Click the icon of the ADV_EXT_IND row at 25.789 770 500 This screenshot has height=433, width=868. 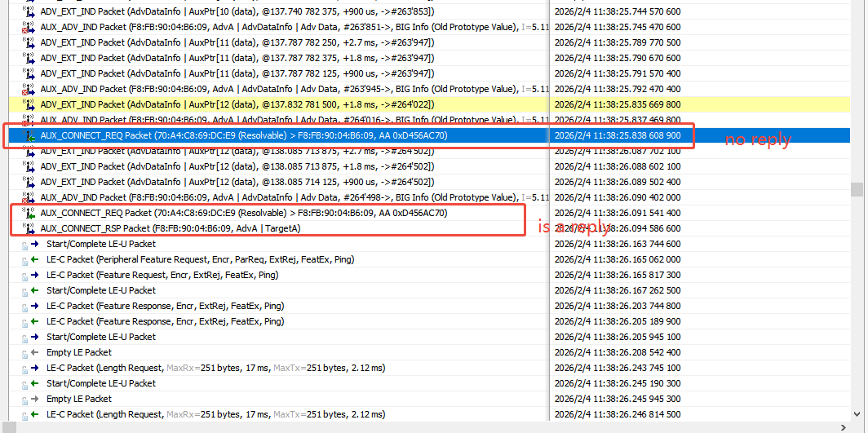(x=29, y=42)
